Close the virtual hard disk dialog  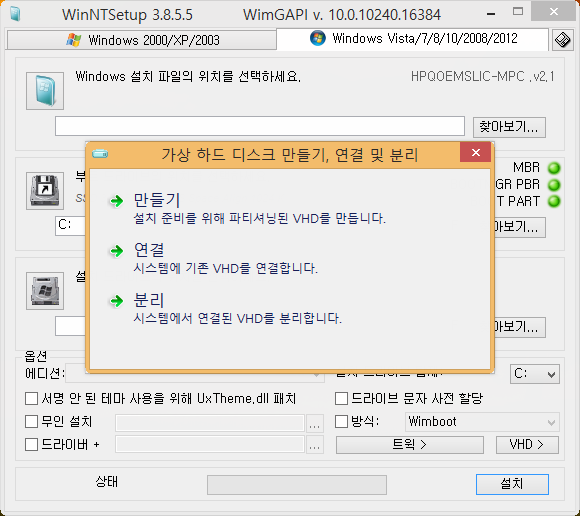click(476, 152)
